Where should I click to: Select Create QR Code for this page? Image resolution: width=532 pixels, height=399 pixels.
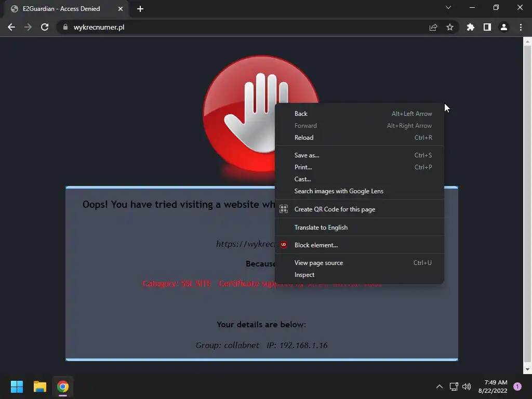[x=360, y=209]
